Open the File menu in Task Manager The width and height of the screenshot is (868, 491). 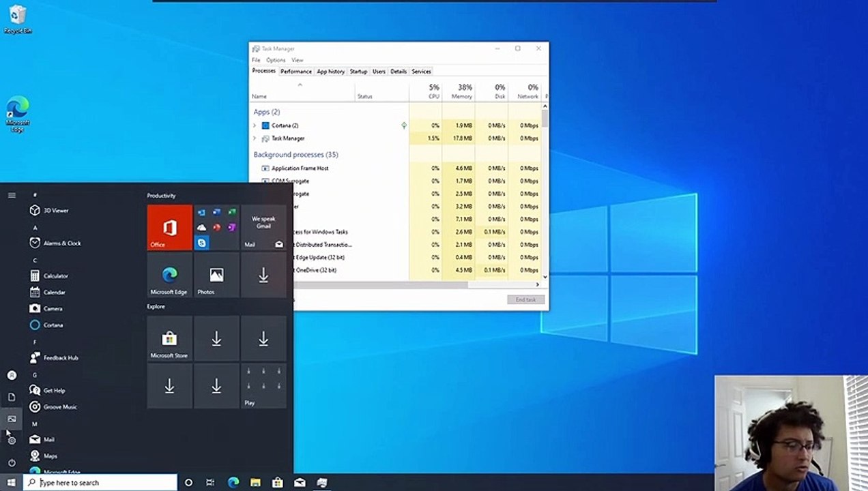pos(256,60)
